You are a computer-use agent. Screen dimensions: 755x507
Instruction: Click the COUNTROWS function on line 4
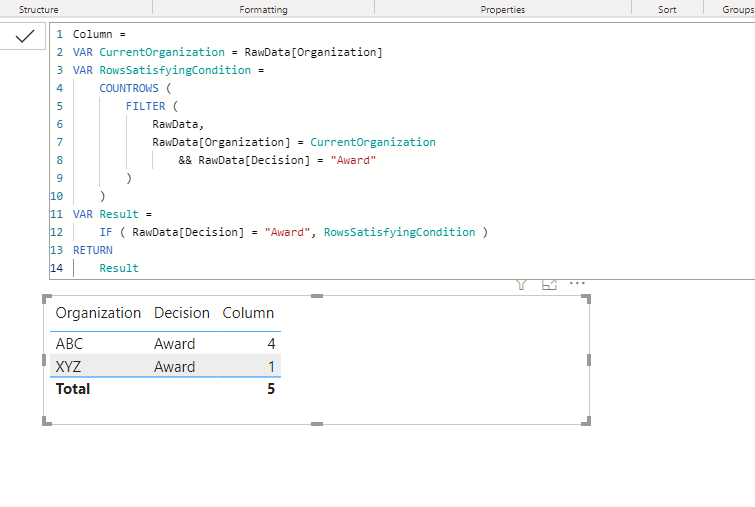click(129, 88)
